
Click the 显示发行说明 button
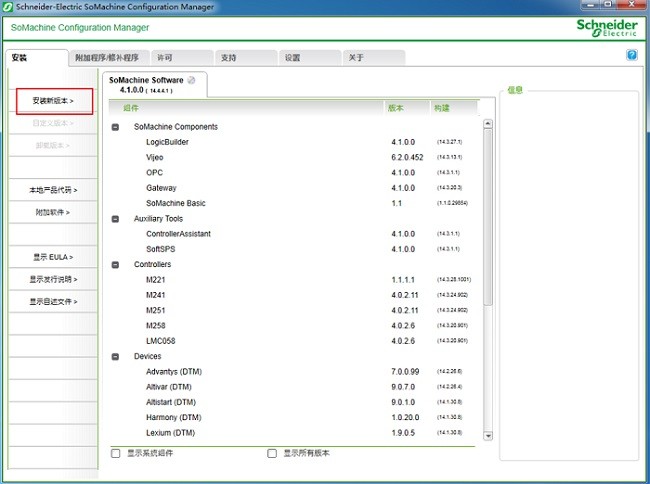coord(54,279)
